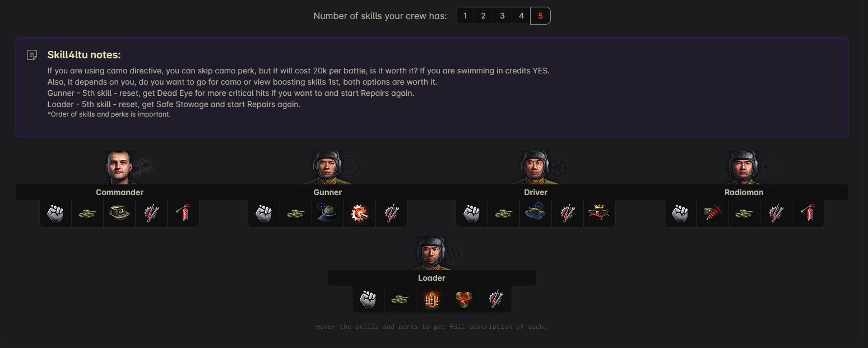Click Radioman's repairs wrench icon
This screenshot has width=868, height=348.
tap(776, 213)
